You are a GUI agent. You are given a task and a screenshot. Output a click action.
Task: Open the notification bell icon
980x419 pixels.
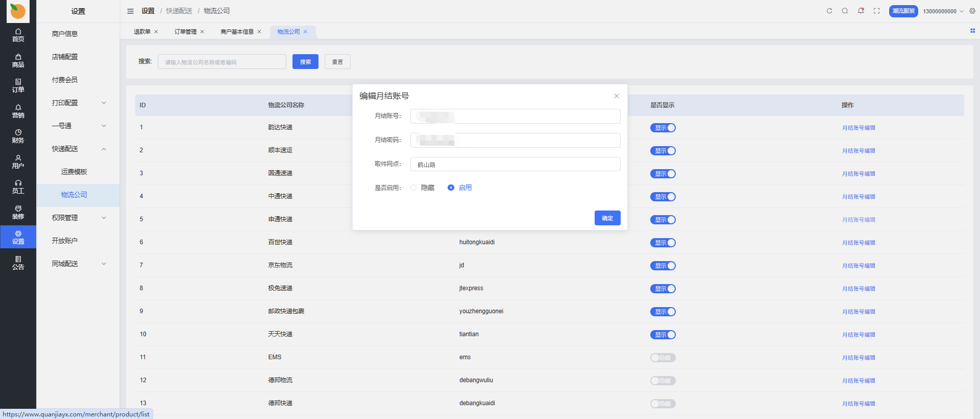click(x=861, y=11)
